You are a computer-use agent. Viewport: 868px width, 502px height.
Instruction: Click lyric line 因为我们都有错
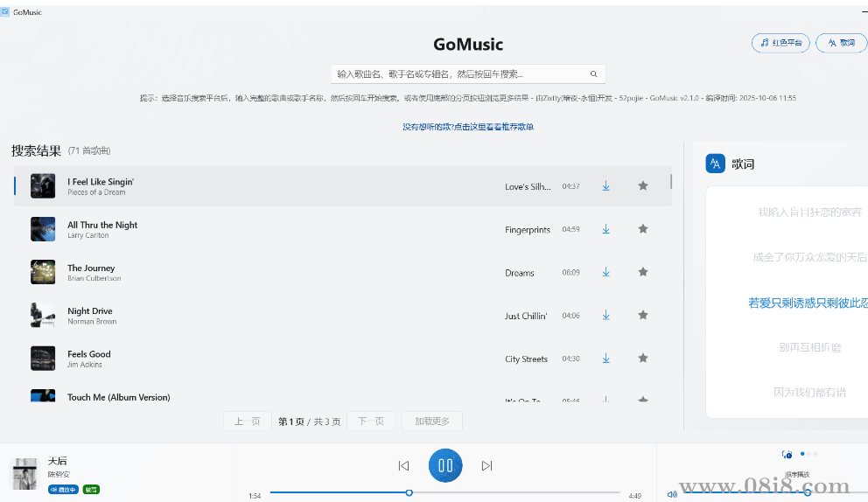click(x=810, y=393)
